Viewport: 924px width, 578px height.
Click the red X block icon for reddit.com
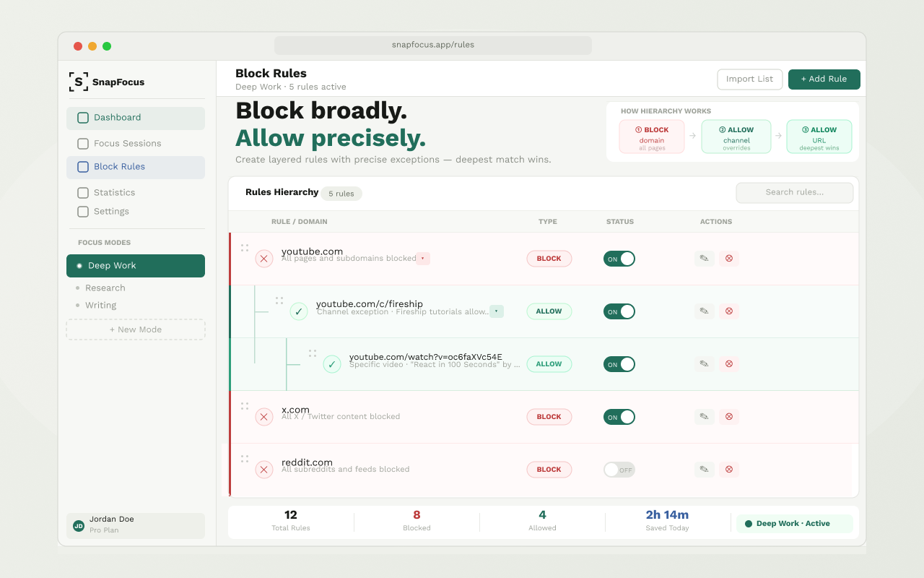click(x=264, y=470)
